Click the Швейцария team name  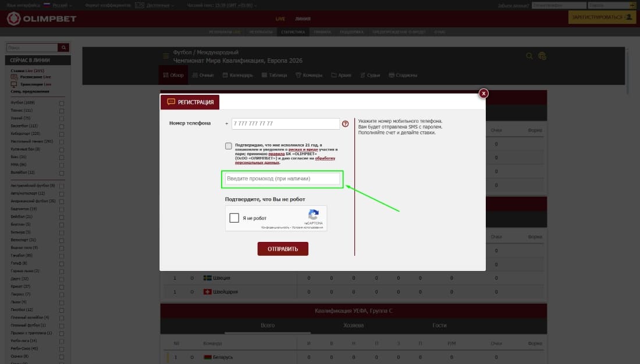point(225,292)
